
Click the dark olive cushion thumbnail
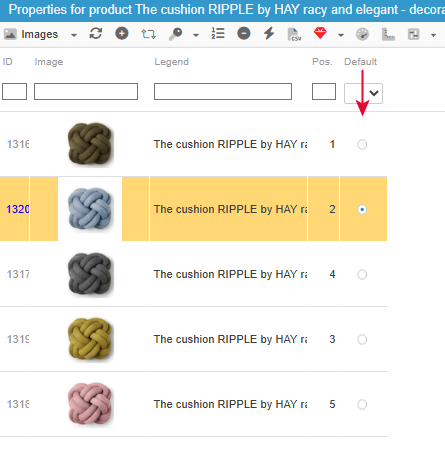tap(90, 144)
